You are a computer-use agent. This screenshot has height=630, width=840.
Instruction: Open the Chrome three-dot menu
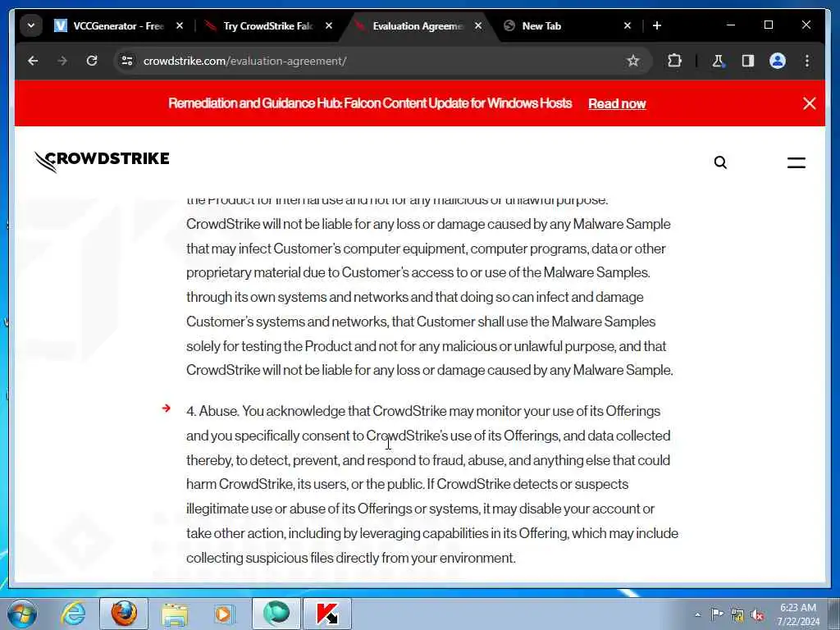(x=807, y=61)
